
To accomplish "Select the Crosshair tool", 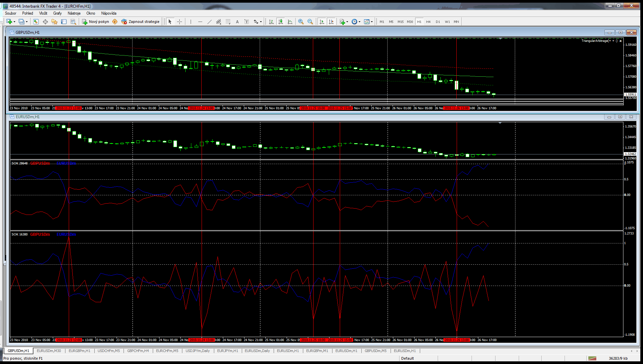I will click(179, 22).
